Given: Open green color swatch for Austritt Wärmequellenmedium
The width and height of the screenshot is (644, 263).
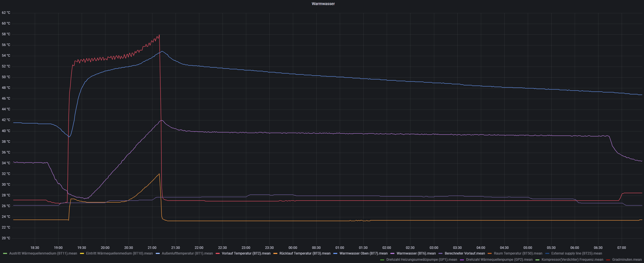Looking at the screenshot, I should pos(5,253).
